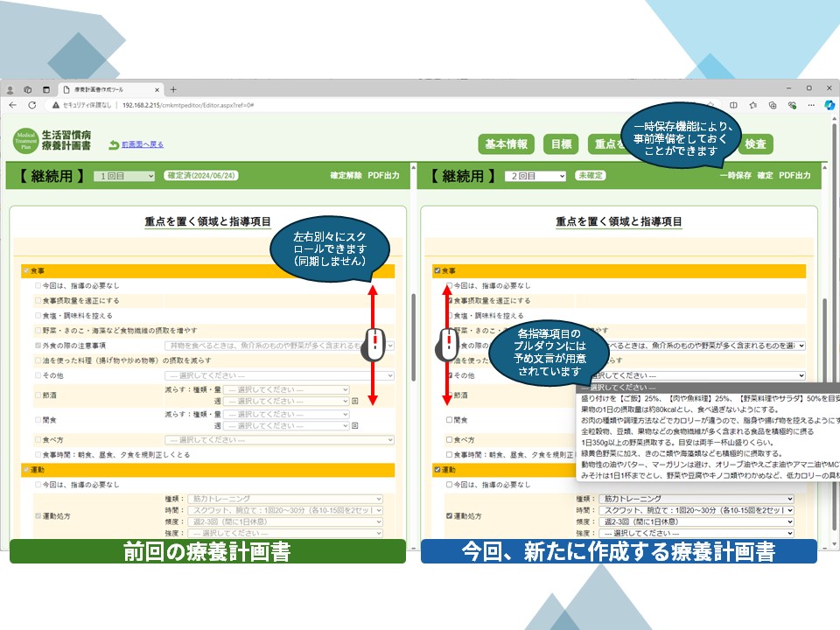Select the 盛り付けを【ご飯】25% option
The width and height of the screenshot is (840, 630).
click(x=708, y=399)
